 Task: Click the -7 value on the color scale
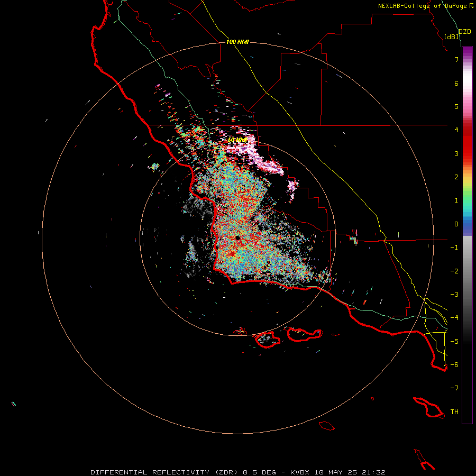point(454,388)
